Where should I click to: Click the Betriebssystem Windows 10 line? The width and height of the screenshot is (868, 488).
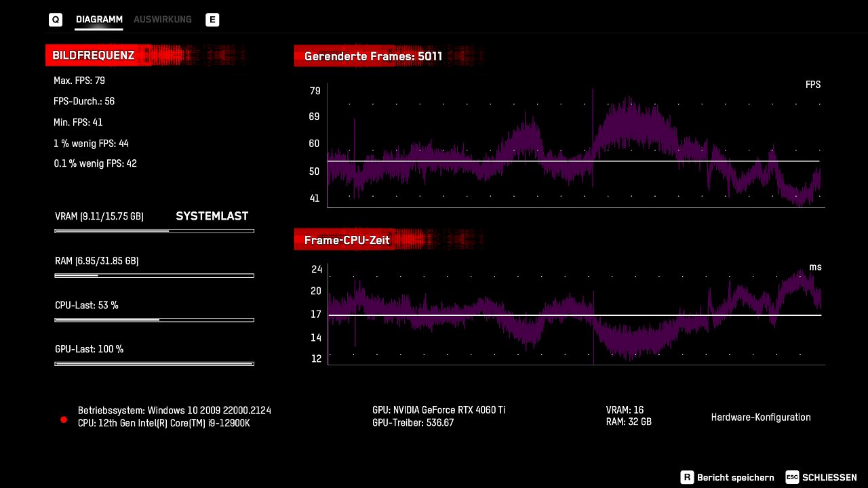click(174, 411)
